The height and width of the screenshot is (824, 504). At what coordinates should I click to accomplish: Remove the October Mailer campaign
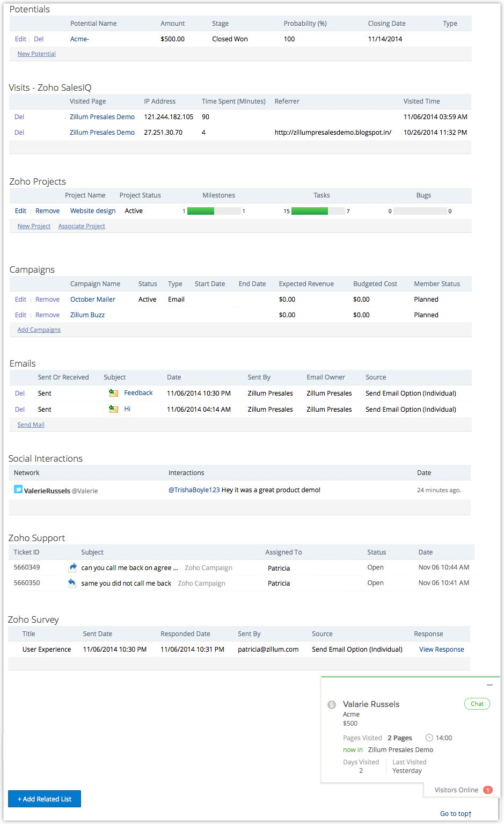pyautogui.click(x=48, y=300)
